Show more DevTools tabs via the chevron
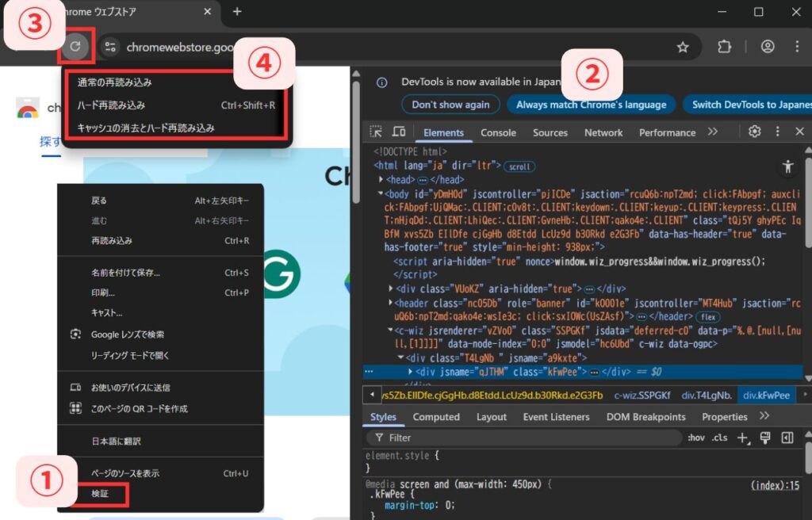The image size is (812, 520). click(712, 132)
